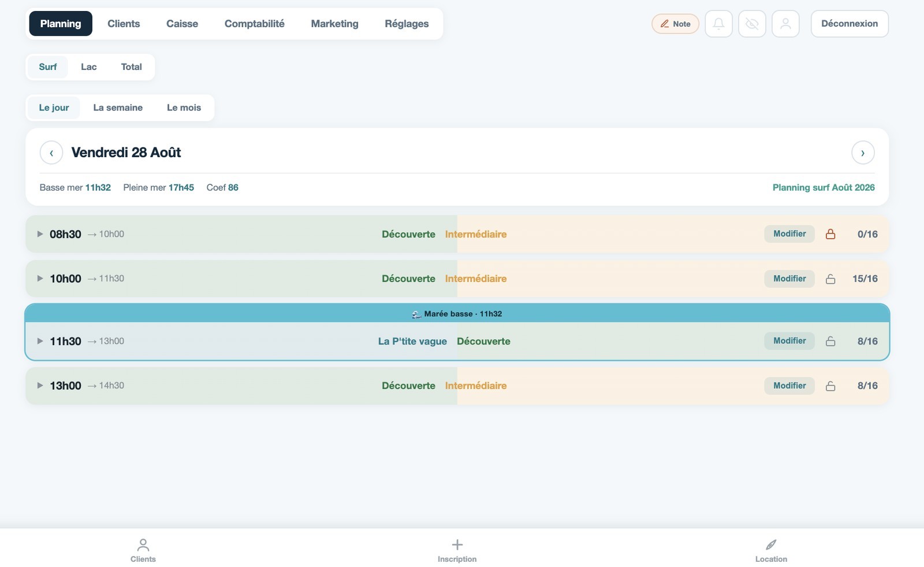This screenshot has width=924, height=567.
Task: Go to previous day arrow
Action: click(x=51, y=153)
